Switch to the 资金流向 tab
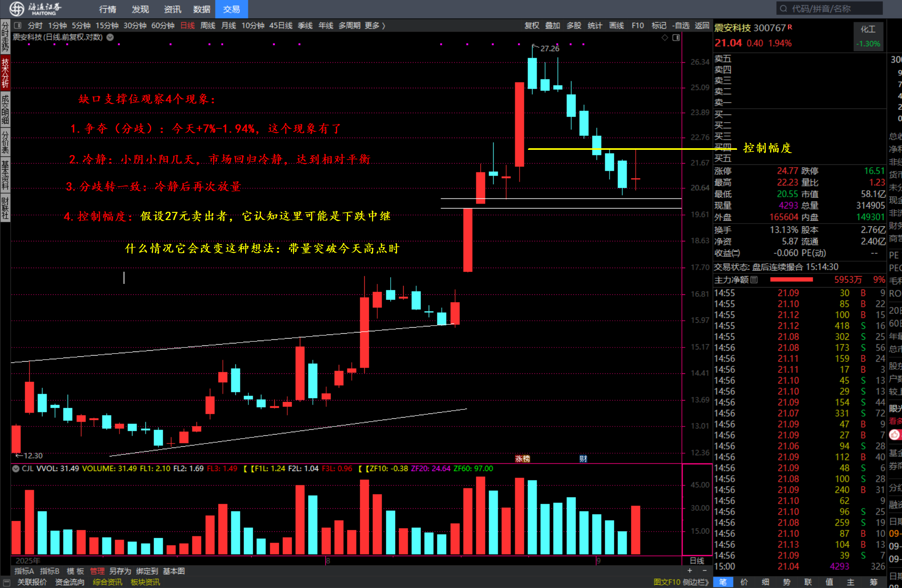The width and height of the screenshot is (902, 588). click(x=70, y=582)
